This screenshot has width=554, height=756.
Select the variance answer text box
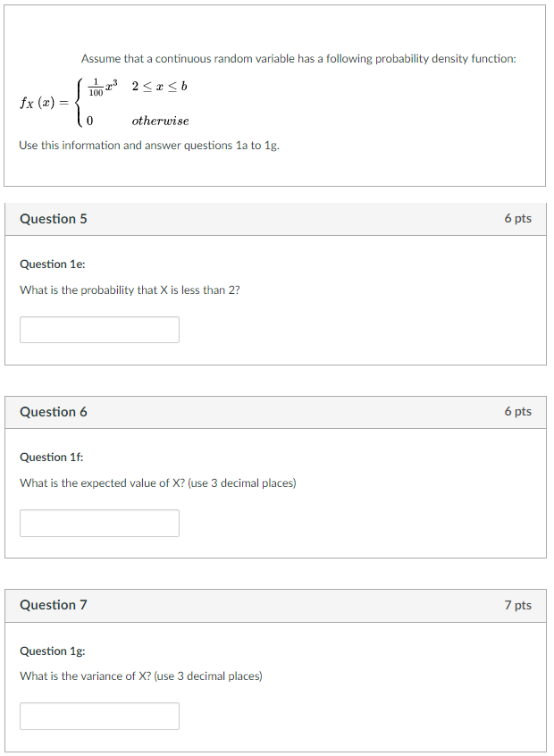(99, 716)
